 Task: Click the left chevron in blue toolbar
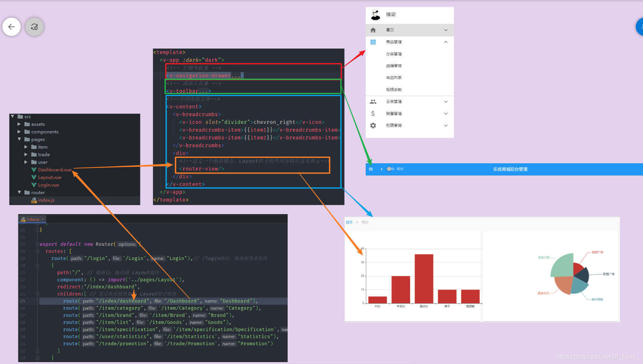click(381, 169)
